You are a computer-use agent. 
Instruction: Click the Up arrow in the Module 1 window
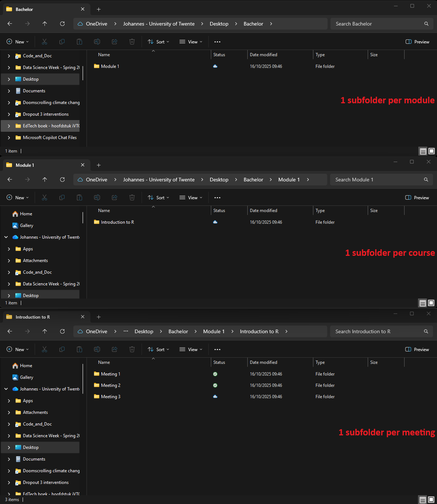tap(45, 180)
